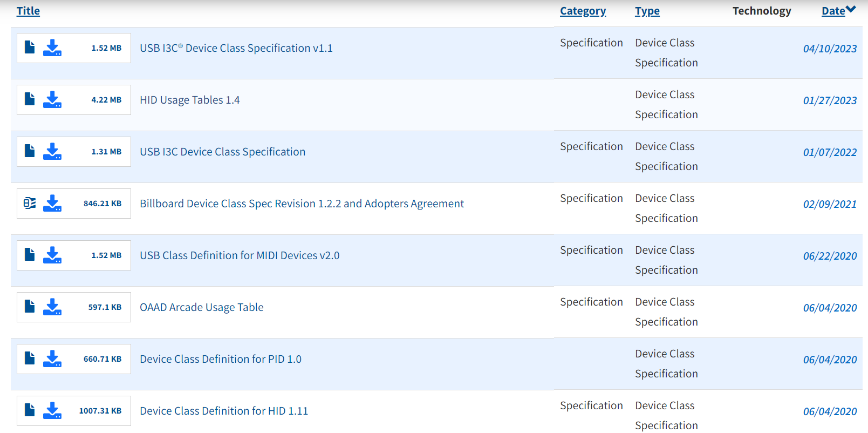Download Device Class Definition for PID 1.0
Viewport: 868px width, 433px height.
click(x=52, y=359)
